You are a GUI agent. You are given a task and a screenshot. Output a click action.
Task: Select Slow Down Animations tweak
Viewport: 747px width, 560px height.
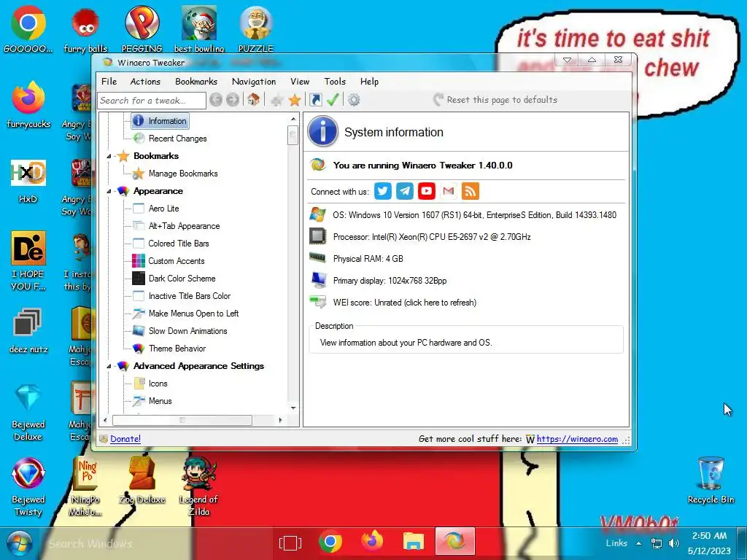tap(187, 331)
